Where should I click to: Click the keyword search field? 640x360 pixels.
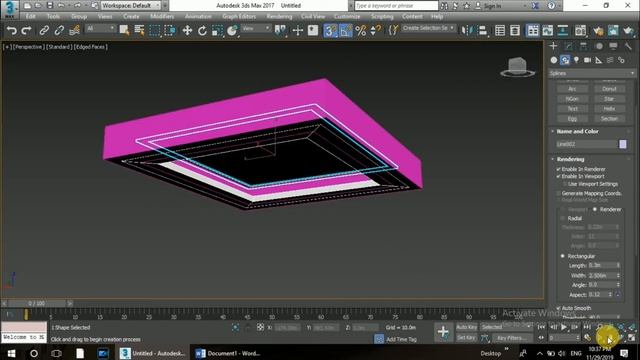click(x=396, y=6)
